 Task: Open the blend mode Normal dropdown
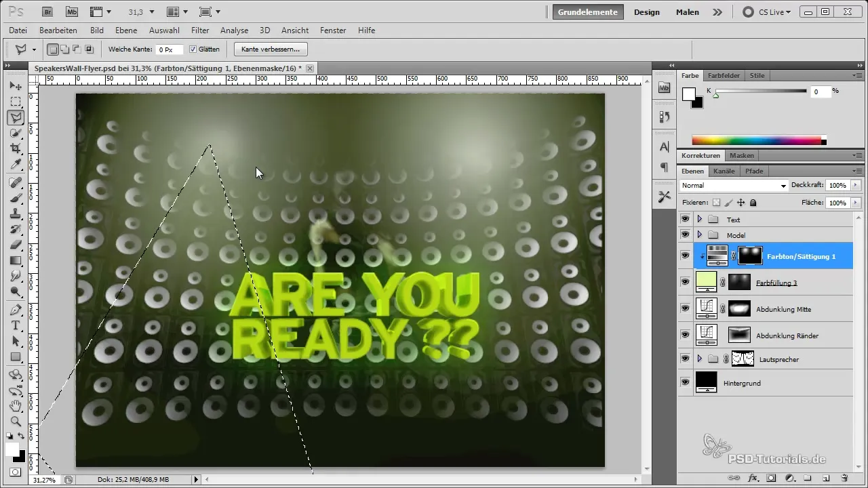tap(734, 185)
